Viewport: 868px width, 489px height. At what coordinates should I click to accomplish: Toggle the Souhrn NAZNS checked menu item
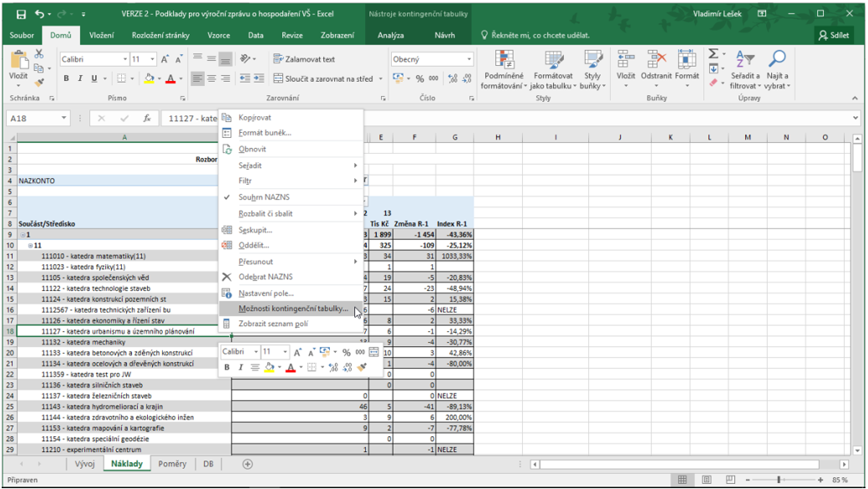click(x=292, y=197)
